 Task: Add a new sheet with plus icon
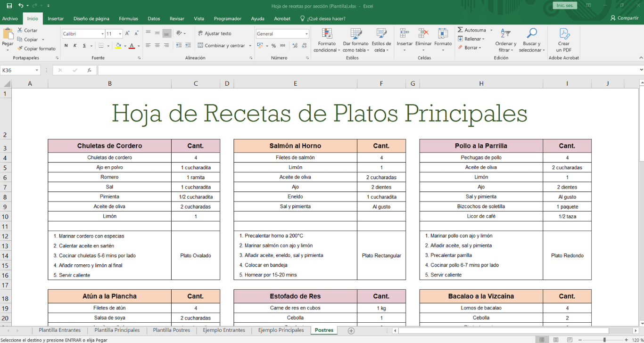coord(351,331)
